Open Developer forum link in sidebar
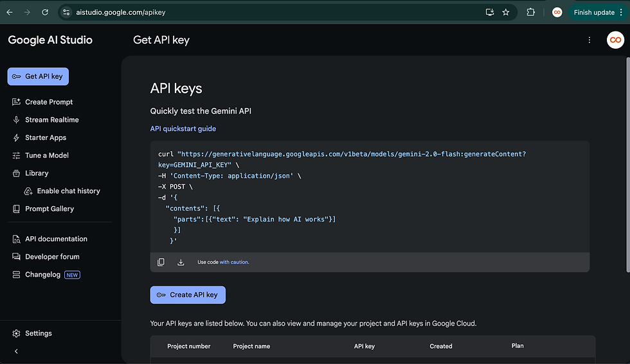This screenshot has height=364, width=630. pos(52,257)
